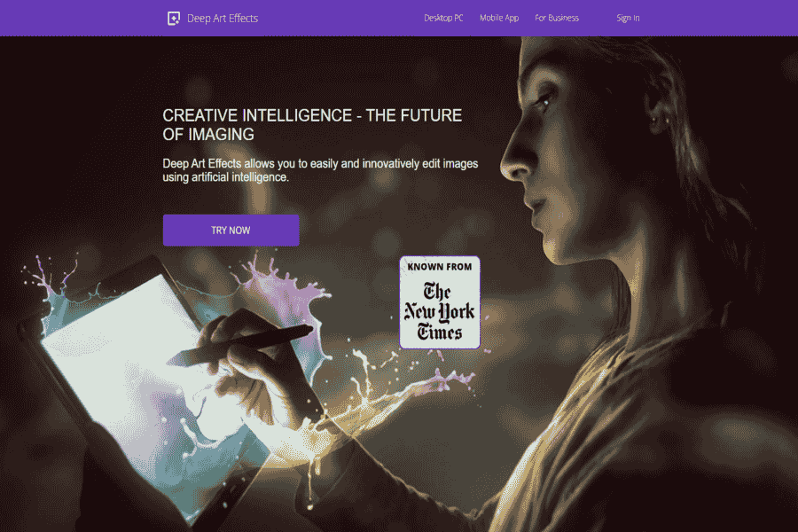Click the Deep Art Effects logo icon
Viewport: 798px width, 532px height.
(x=174, y=19)
